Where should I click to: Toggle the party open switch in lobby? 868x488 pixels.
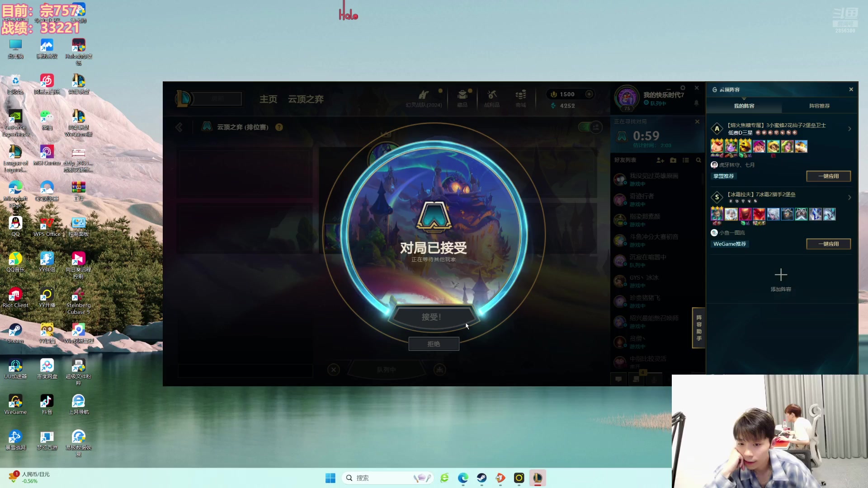click(x=590, y=127)
